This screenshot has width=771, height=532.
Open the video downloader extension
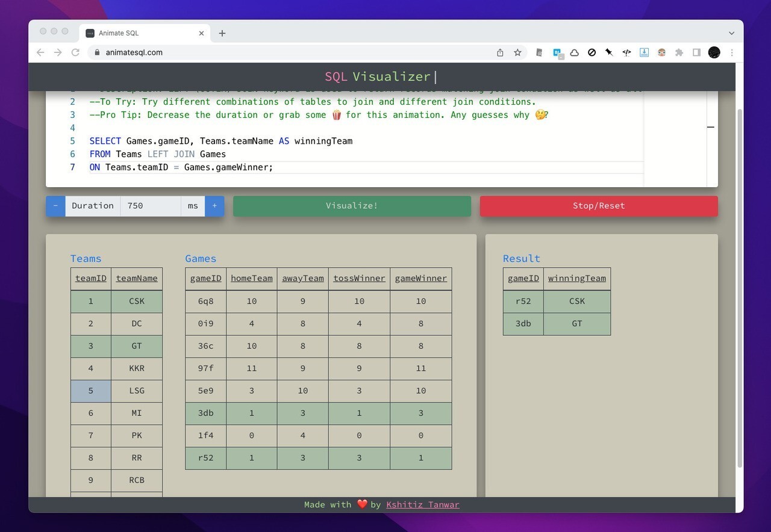pos(645,52)
